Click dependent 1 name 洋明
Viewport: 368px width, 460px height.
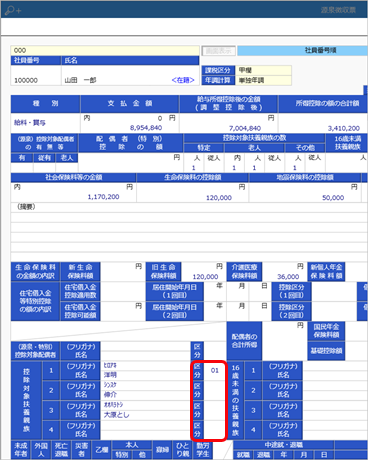pyautogui.click(x=110, y=375)
